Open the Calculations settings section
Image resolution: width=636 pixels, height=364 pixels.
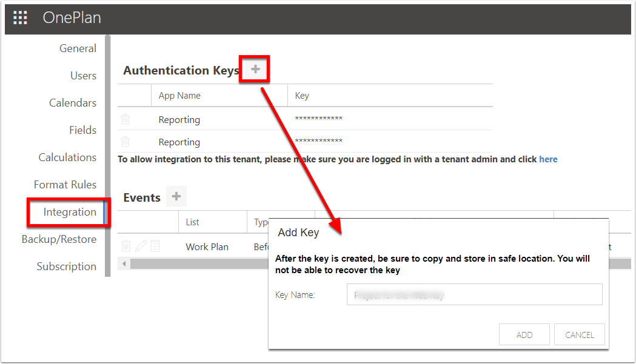coord(68,157)
